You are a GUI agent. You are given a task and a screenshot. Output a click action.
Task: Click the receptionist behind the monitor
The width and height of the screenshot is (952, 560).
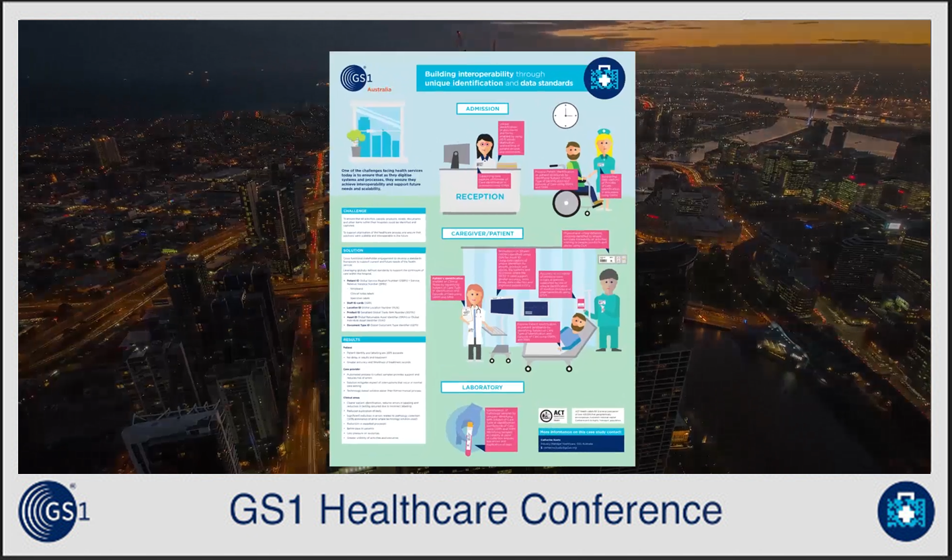(485, 152)
